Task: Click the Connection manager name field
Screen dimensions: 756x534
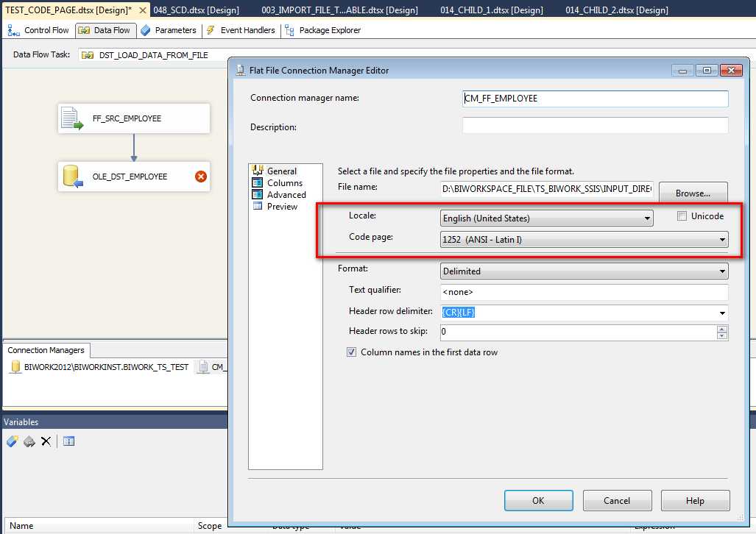Action: [x=595, y=99]
